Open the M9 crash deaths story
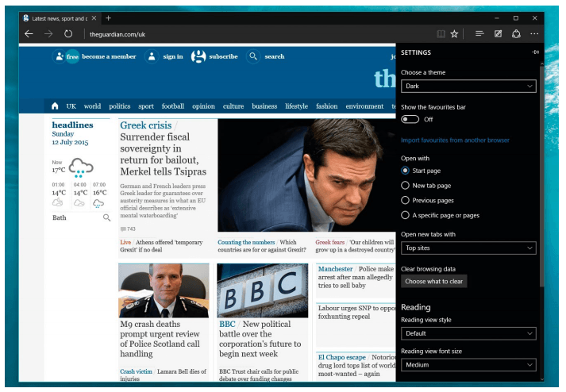This screenshot has height=392, width=566. (x=160, y=339)
